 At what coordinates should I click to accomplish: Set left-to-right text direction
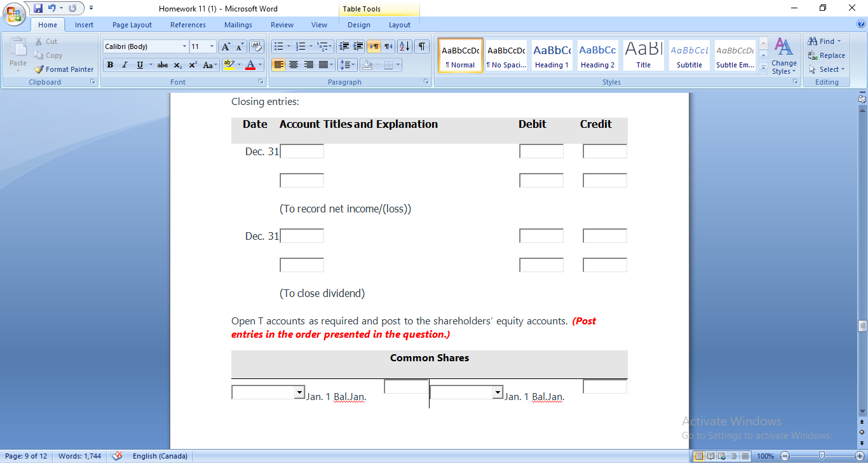point(374,46)
